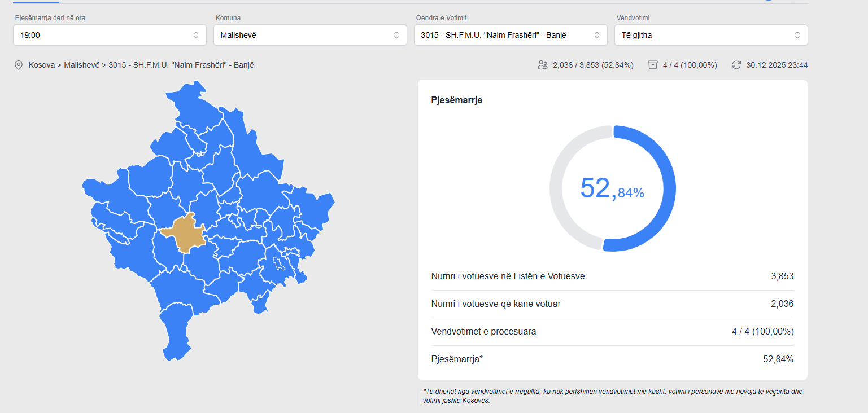This screenshot has width=868, height=413.
Task: Click the chevron arrows in the 19:00 selector
Action: pyautogui.click(x=196, y=35)
